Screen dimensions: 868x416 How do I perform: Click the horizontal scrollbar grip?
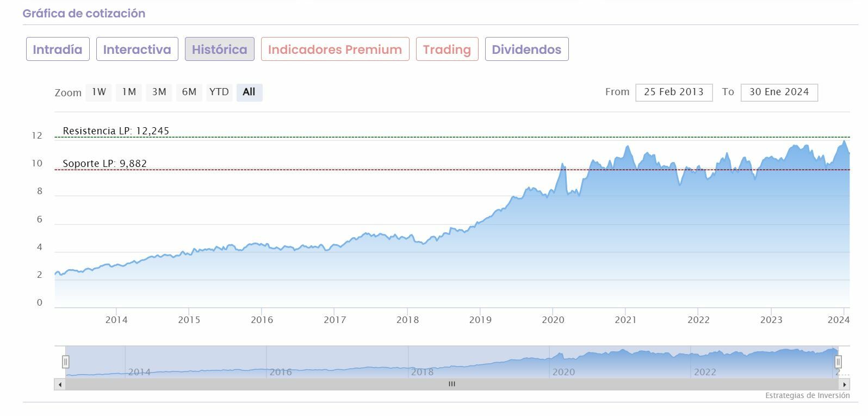(451, 384)
